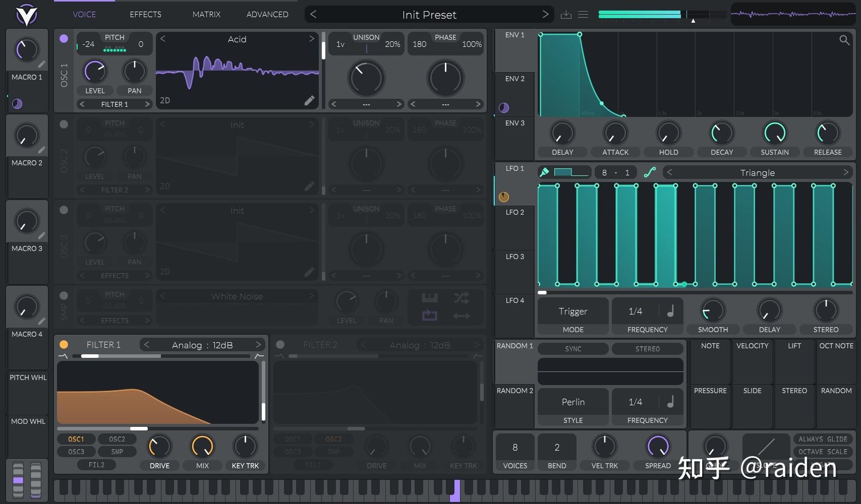The width and height of the screenshot is (861, 504).
Task: Open the MATRIX tab
Action: pyautogui.click(x=206, y=15)
